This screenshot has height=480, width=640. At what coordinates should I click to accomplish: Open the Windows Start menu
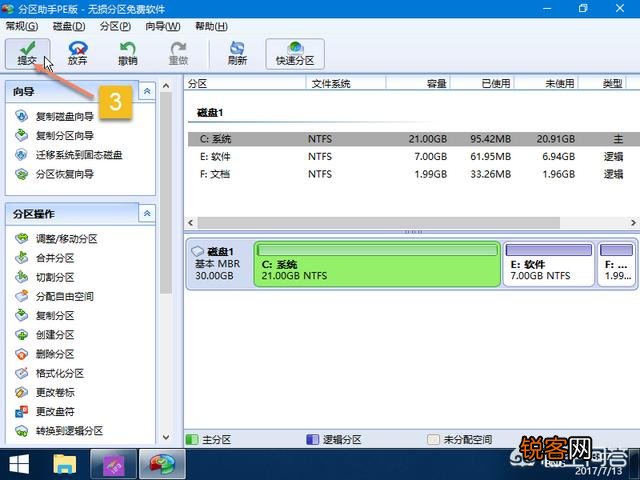[19, 464]
